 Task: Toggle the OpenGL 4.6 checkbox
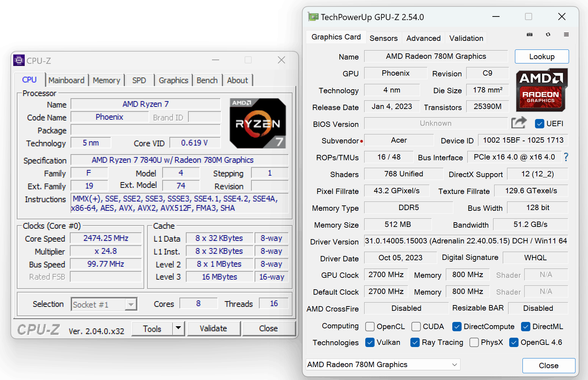(x=514, y=342)
